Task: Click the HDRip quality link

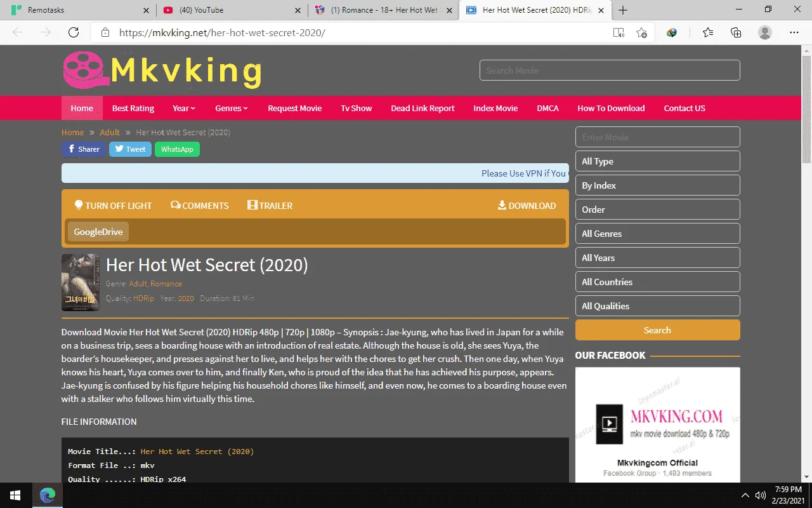Action: (143, 298)
